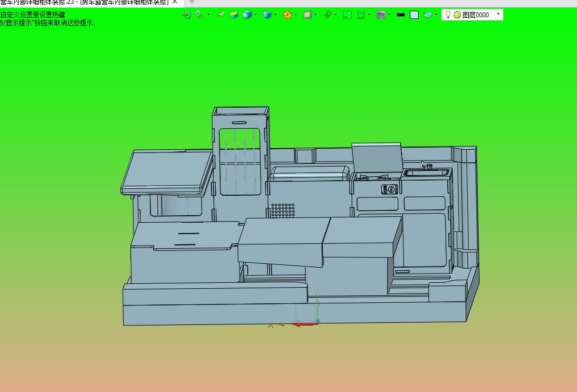This screenshot has width=577, height=392.
Task: Close the current document tab
Action: (175, 2)
